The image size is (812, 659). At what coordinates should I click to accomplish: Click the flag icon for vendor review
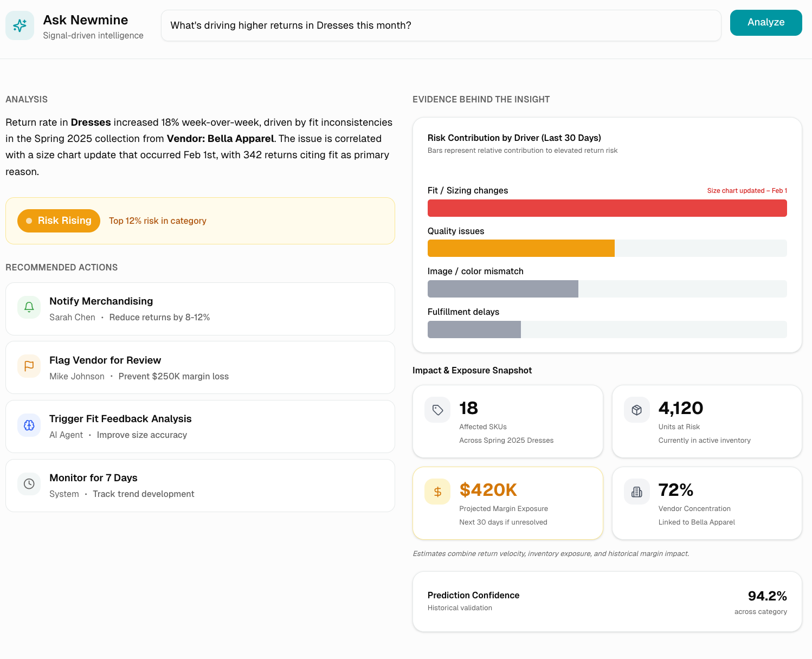[29, 366]
